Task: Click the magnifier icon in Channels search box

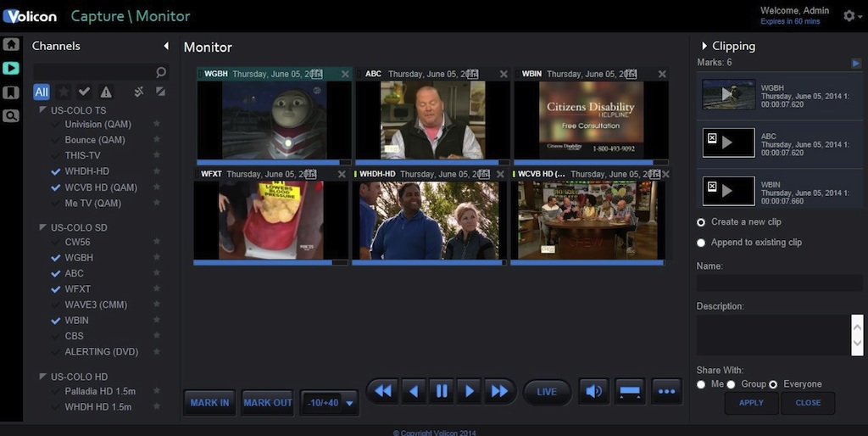Action: click(161, 72)
